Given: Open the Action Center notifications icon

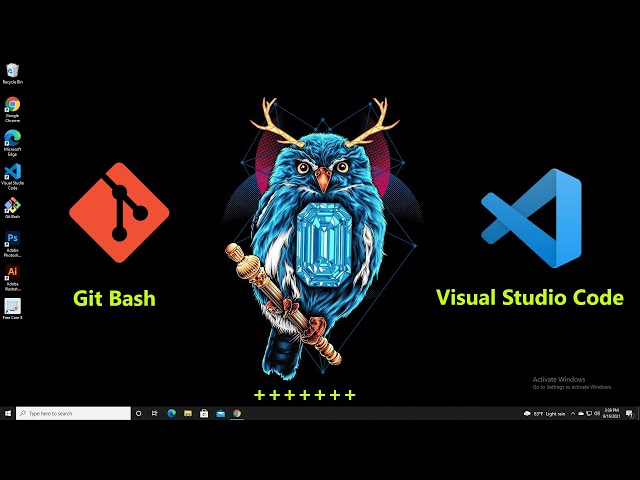Looking at the screenshot, I should pos(629,414).
